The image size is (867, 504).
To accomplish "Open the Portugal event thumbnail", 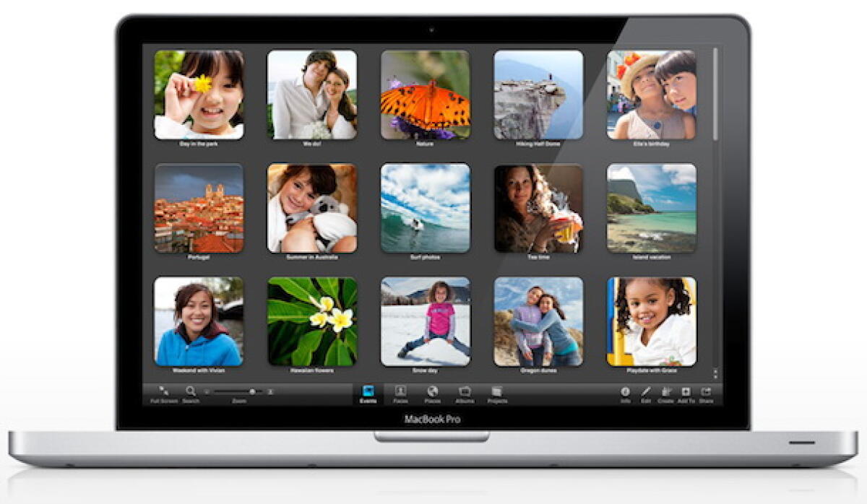I will click(x=199, y=208).
